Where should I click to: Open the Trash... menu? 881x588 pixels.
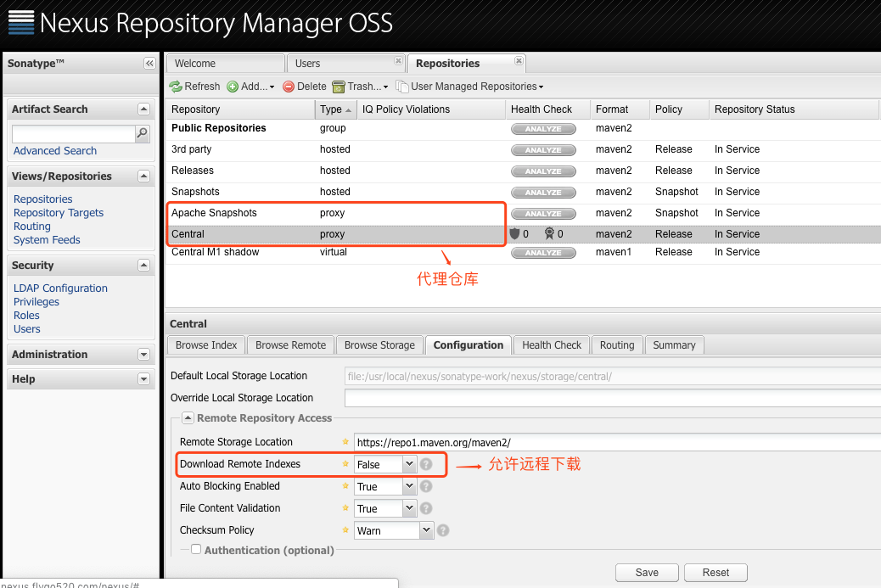tap(360, 87)
